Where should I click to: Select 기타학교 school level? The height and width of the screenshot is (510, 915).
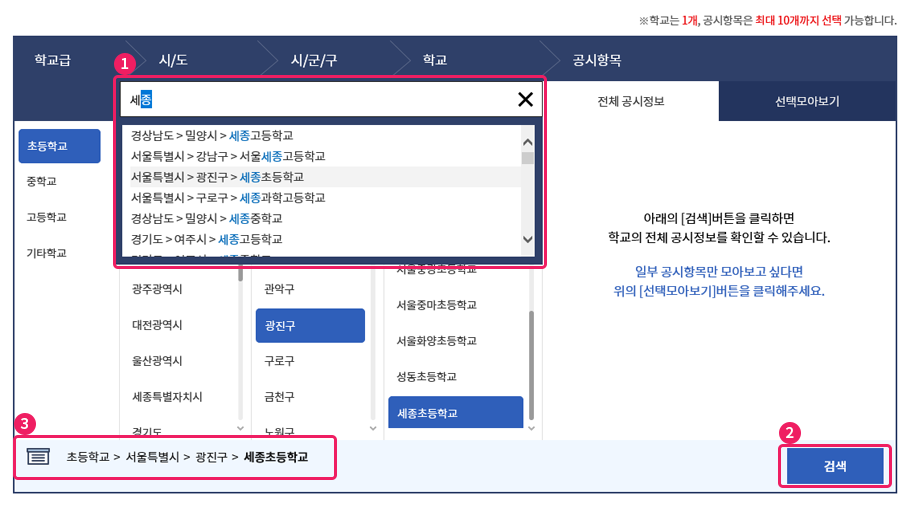click(x=47, y=253)
